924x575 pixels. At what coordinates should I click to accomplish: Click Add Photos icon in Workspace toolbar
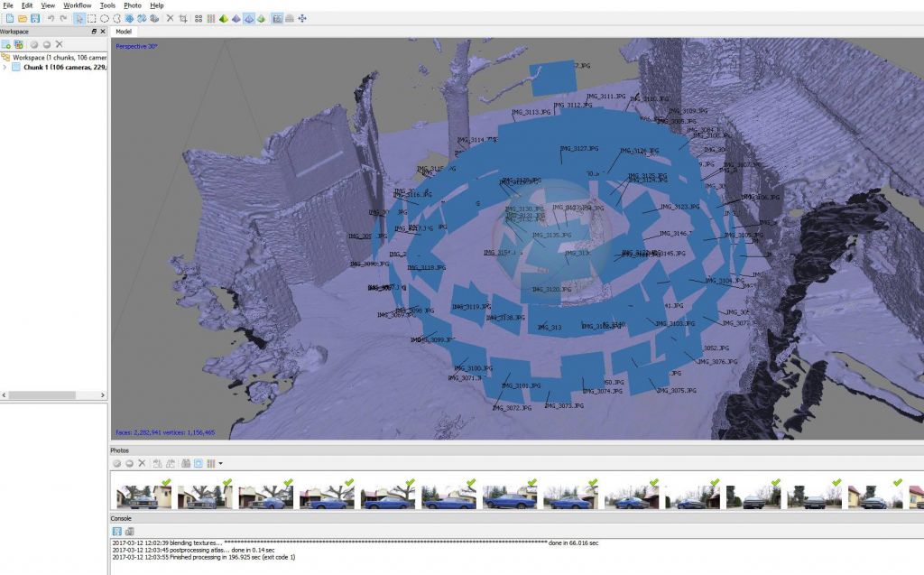click(x=18, y=43)
